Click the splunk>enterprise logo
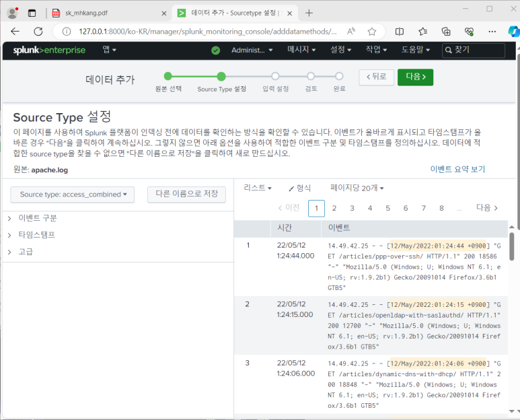 tap(49, 50)
